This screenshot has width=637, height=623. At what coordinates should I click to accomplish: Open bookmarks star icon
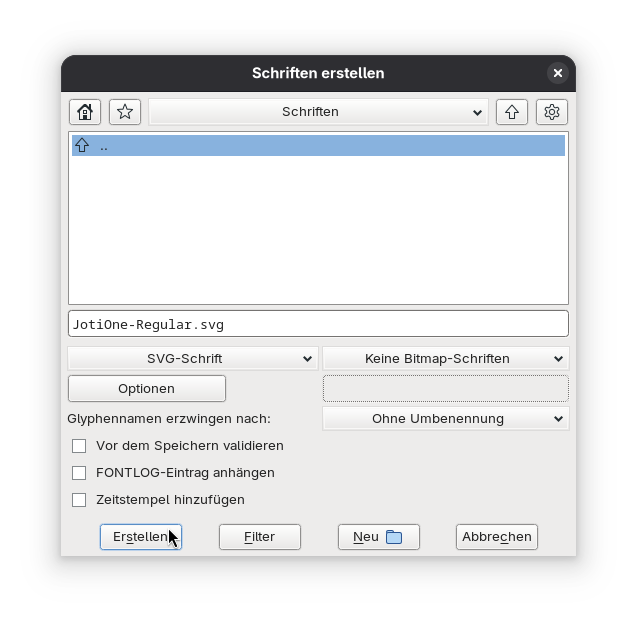(x=125, y=112)
